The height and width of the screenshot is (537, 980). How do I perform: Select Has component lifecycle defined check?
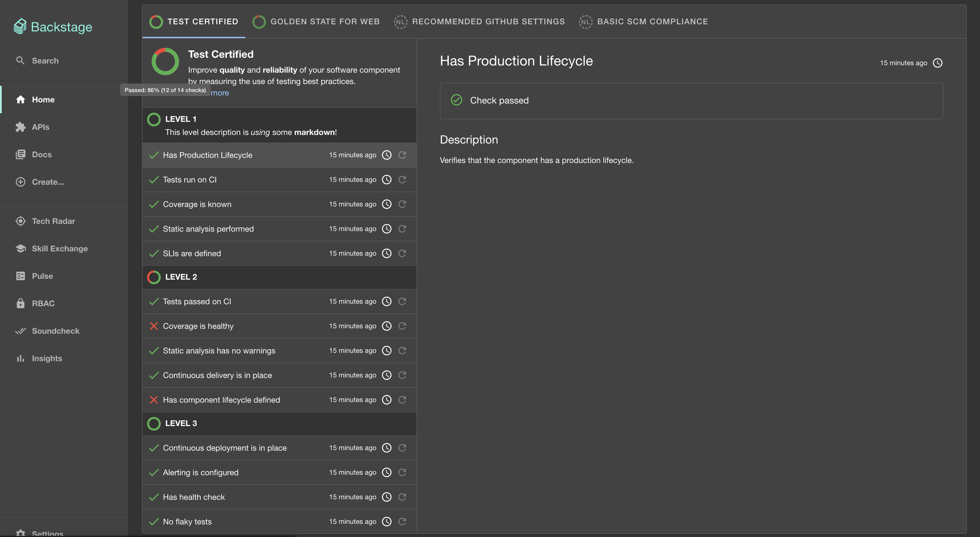(x=279, y=400)
